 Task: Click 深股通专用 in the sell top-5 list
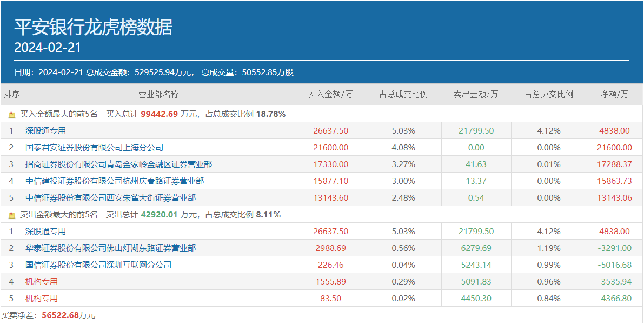point(45,232)
